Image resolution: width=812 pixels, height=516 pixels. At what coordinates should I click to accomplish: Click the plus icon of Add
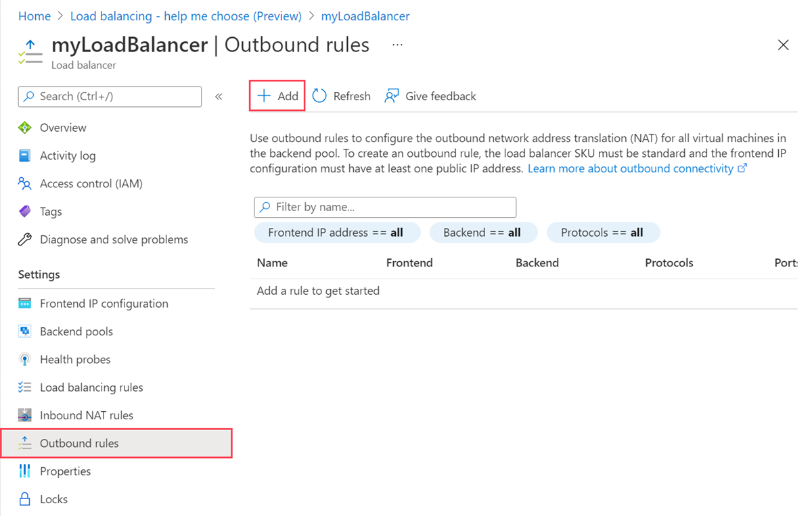[264, 96]
